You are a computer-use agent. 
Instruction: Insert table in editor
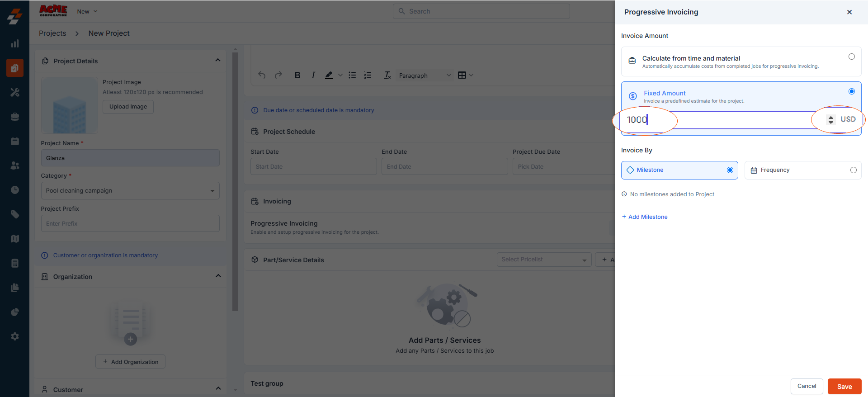(x=462, y=75)
